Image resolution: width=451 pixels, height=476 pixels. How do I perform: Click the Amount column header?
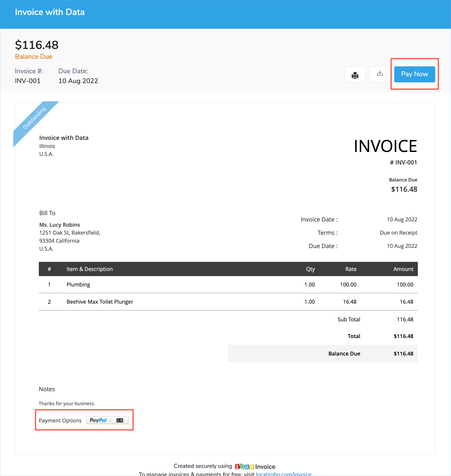pos(403,269)
